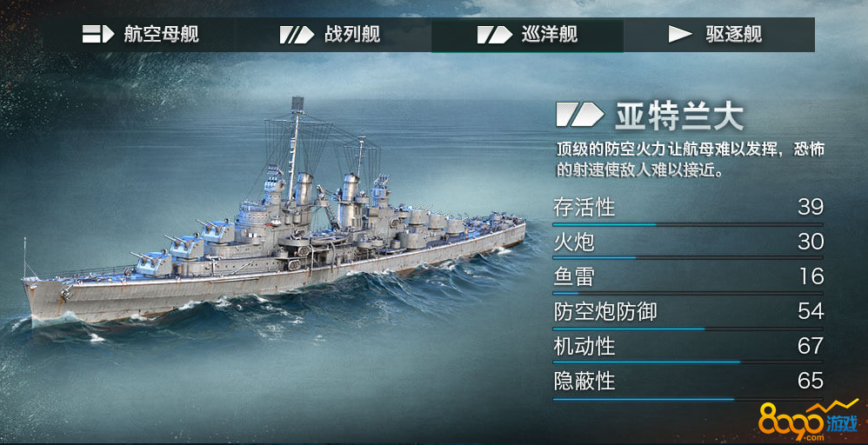This screenshot has height=445, width=868.
Task: Click the 机动性 stat label
Action: pos(584,347)
